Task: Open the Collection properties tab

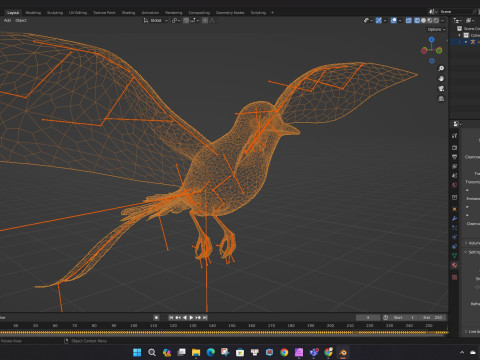Action: 454,197
